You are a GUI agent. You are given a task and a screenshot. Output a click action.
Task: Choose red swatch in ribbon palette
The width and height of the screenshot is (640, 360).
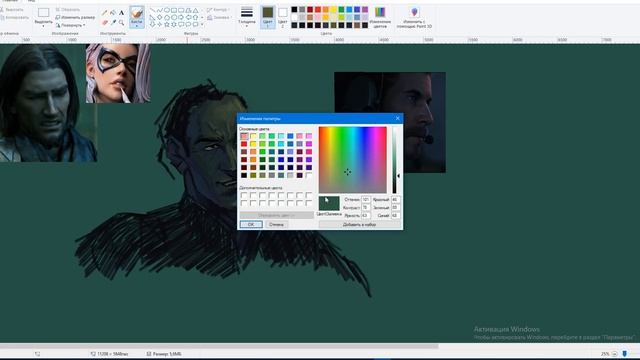pyautogui.click(x=318, y=9)
